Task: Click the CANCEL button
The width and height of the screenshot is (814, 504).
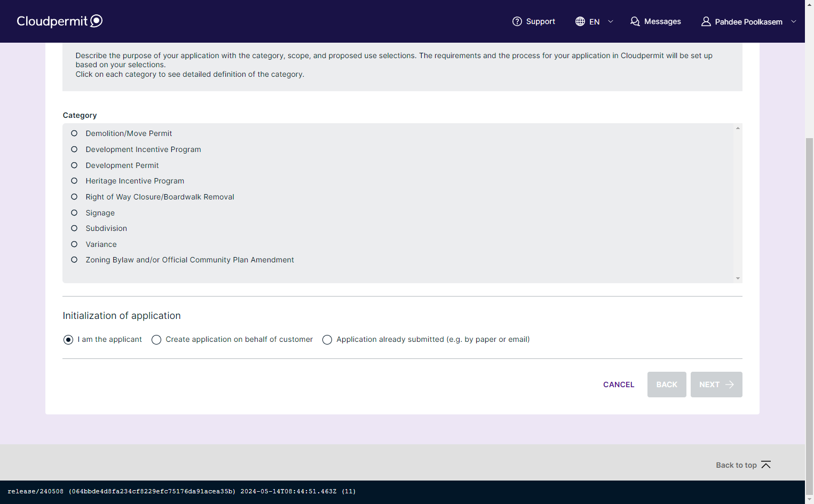Action: (619, 385)
